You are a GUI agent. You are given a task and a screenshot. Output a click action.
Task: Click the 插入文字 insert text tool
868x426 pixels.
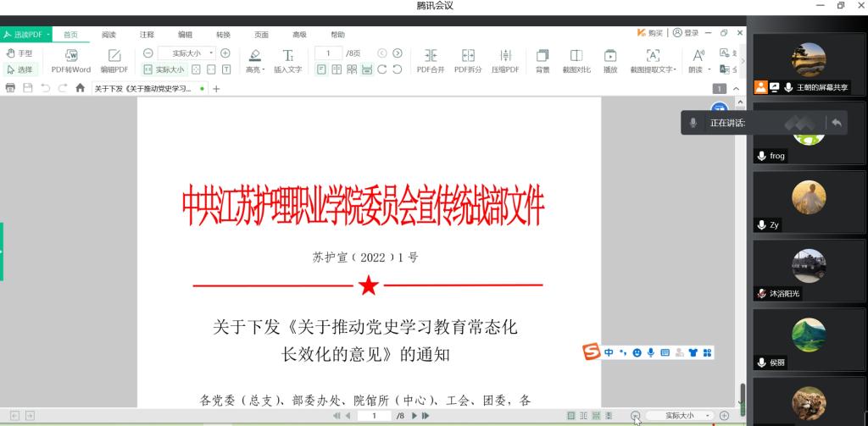tap(287, 55)
